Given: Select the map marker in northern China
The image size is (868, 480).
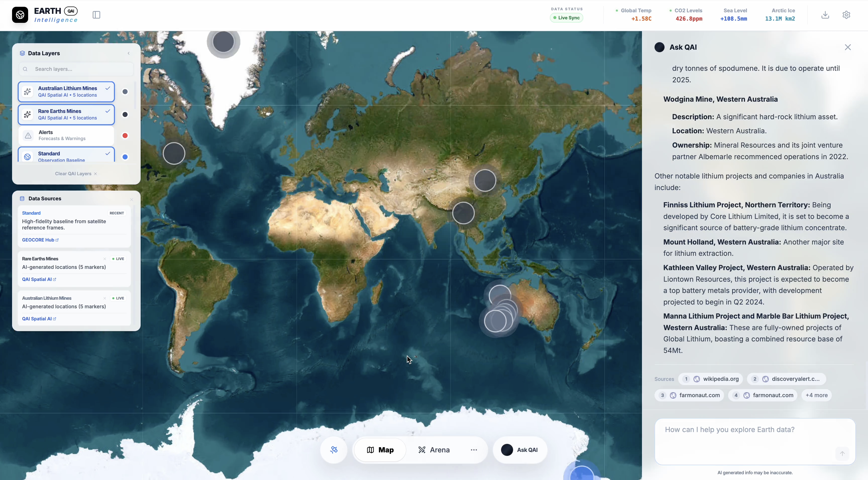Looking at the screenshot, I should (485, 180).
